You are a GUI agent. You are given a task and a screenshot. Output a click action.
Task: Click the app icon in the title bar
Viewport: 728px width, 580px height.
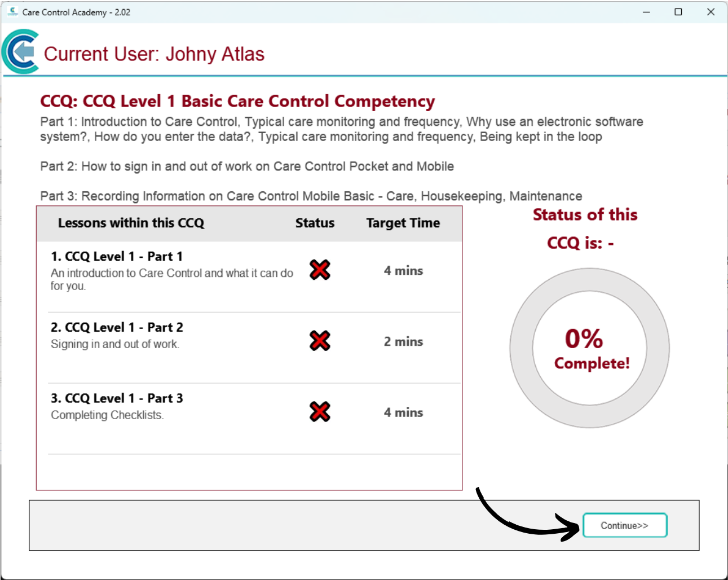coord(12,12)
